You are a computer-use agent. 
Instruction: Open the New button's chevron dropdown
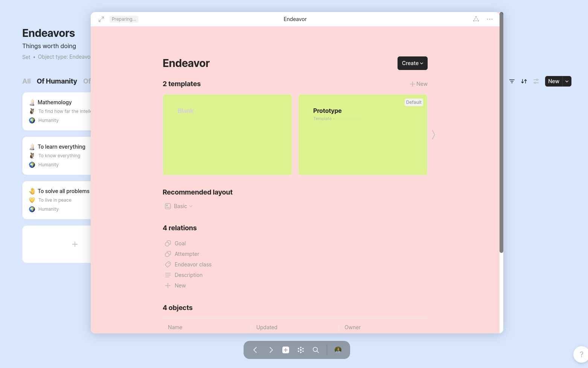tap(567, 81)
